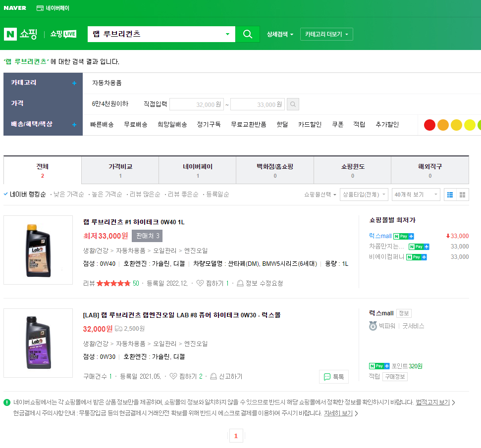Click maximum price 33,000원 field
The width and height of the screenshot is (481, 448).
click(258, 104)
